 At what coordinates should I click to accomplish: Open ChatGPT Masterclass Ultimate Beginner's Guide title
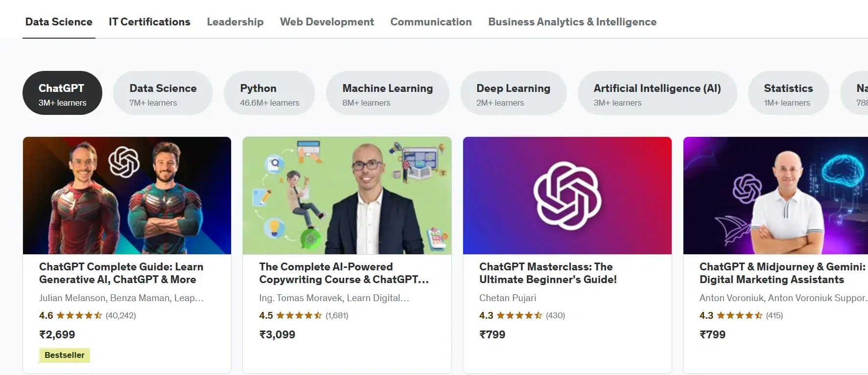548,273
